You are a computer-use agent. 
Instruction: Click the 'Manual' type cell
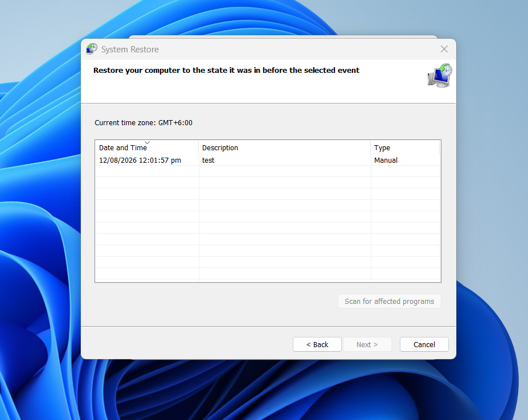pos(386,160)
